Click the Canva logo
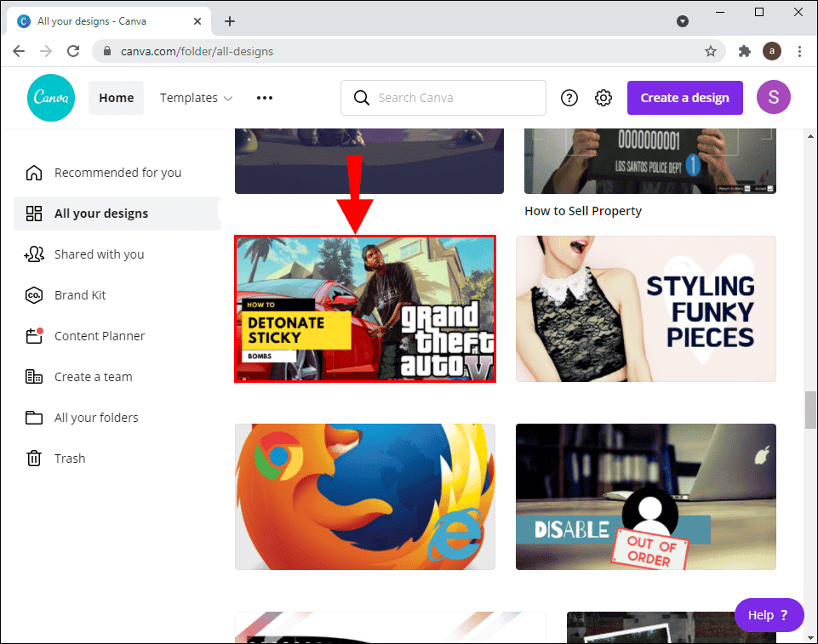Image resolution: width=818 pixels, height=644 pixels. pos(50,97)
